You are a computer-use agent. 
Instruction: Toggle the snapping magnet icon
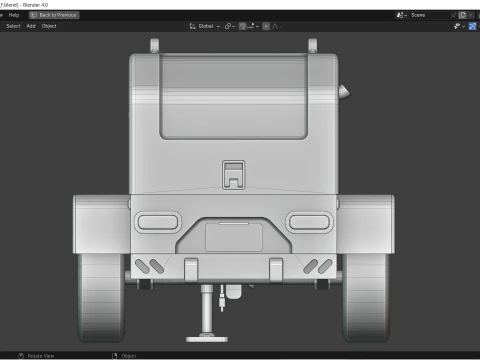[243, 26]
